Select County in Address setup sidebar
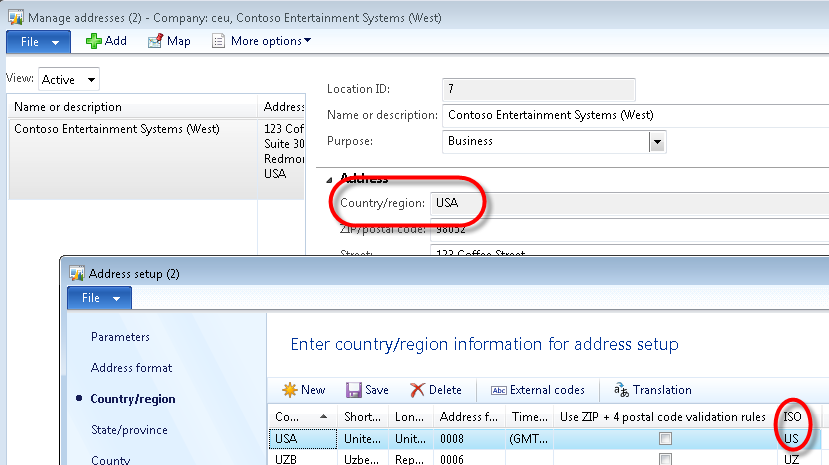Image resolution: width=829 pixels, height=465 pixels. pyautogui.click(x=110, y=459)
